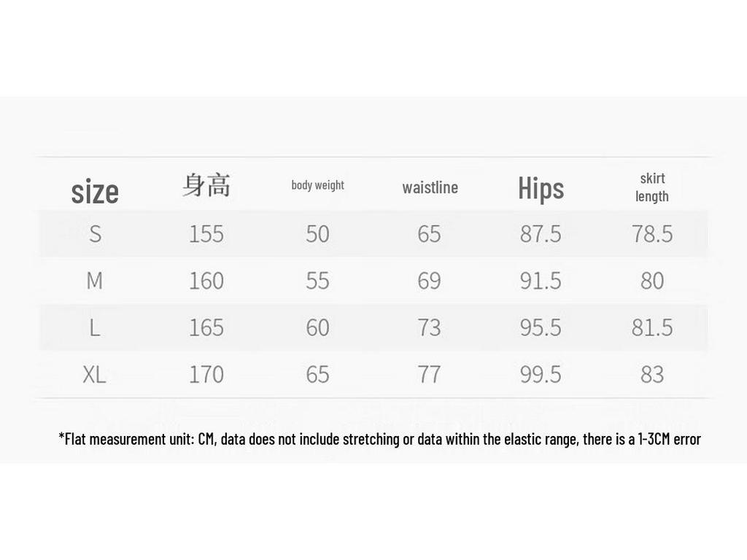The image size is (747, 560).
Task: Click the hips value 87.5
Action: click(x=541, y=234)
